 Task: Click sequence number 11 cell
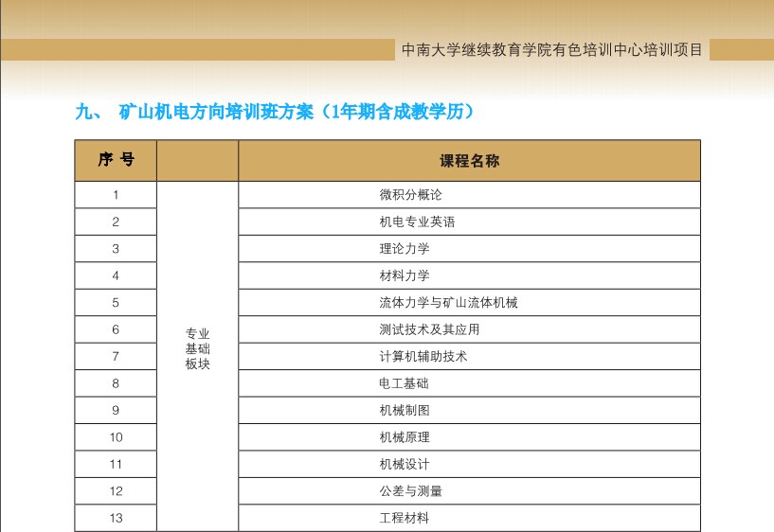116,464
